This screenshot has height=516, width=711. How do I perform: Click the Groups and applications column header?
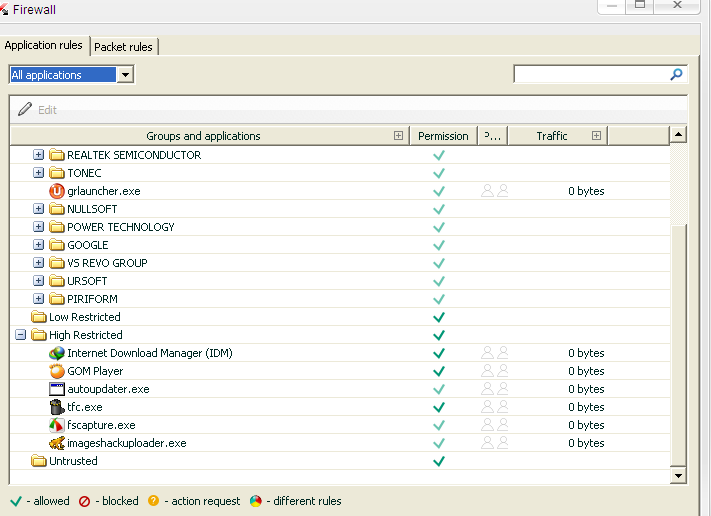209,136
